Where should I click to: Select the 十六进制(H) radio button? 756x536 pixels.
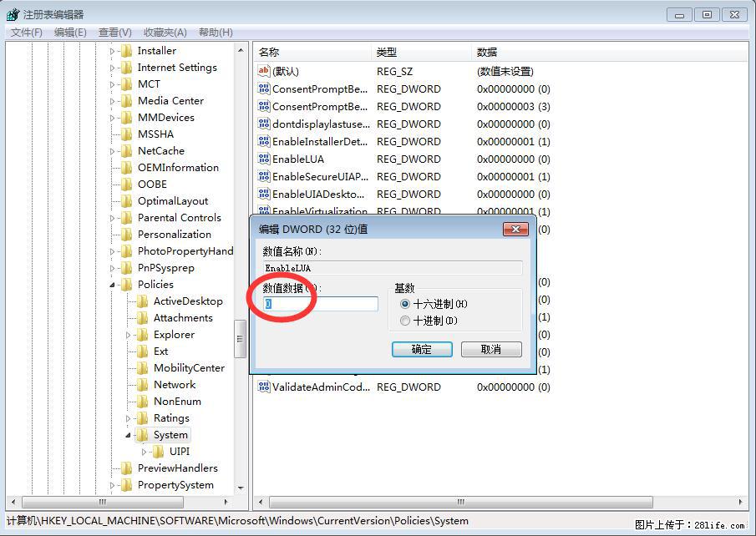[404, 303]
